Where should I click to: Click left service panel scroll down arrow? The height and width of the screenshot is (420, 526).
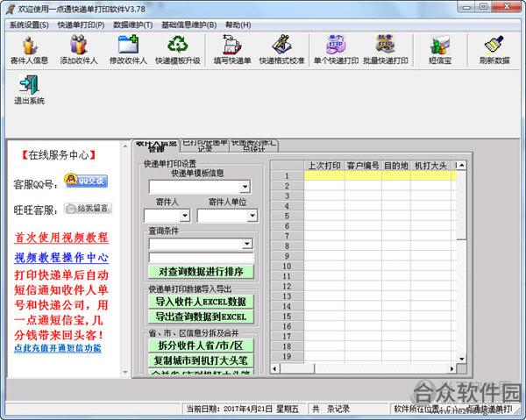125,372
